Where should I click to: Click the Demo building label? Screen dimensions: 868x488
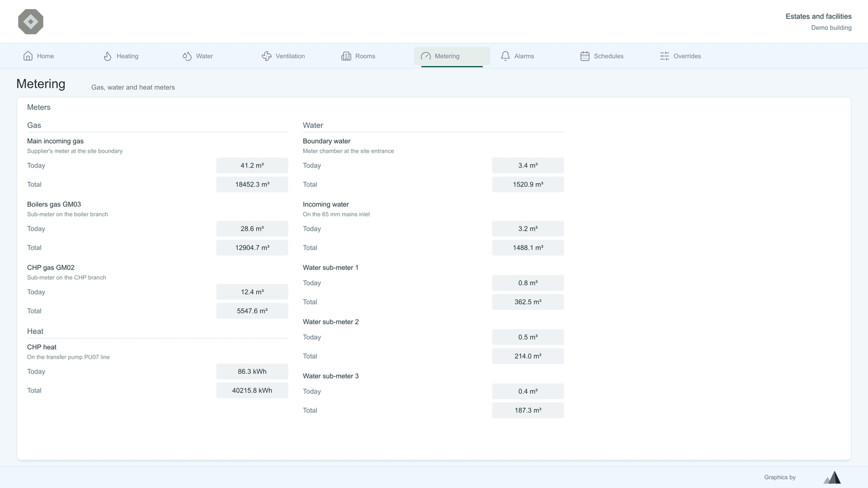tap(831, 28)
